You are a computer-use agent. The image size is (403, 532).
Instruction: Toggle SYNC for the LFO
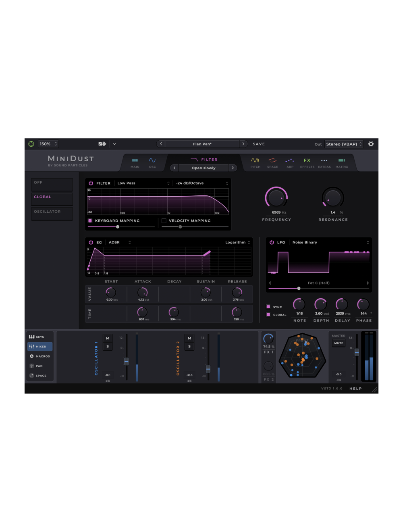tap(268, 306)
